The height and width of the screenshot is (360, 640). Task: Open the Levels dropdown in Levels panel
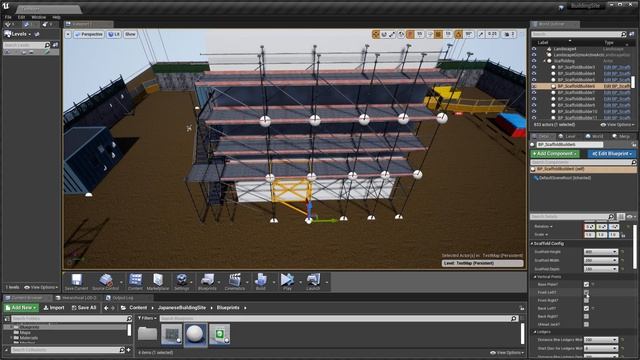click(x=18, y=34)
